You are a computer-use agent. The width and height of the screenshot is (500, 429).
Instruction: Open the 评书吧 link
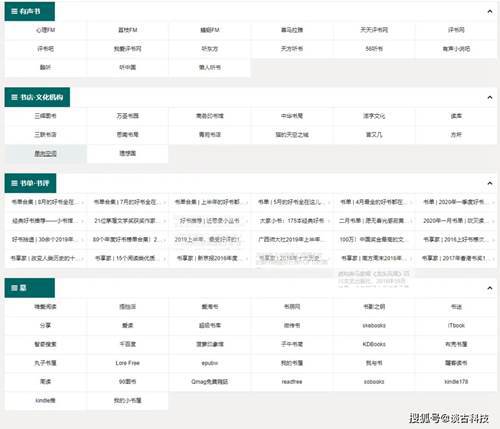click(x=46, y=49)
